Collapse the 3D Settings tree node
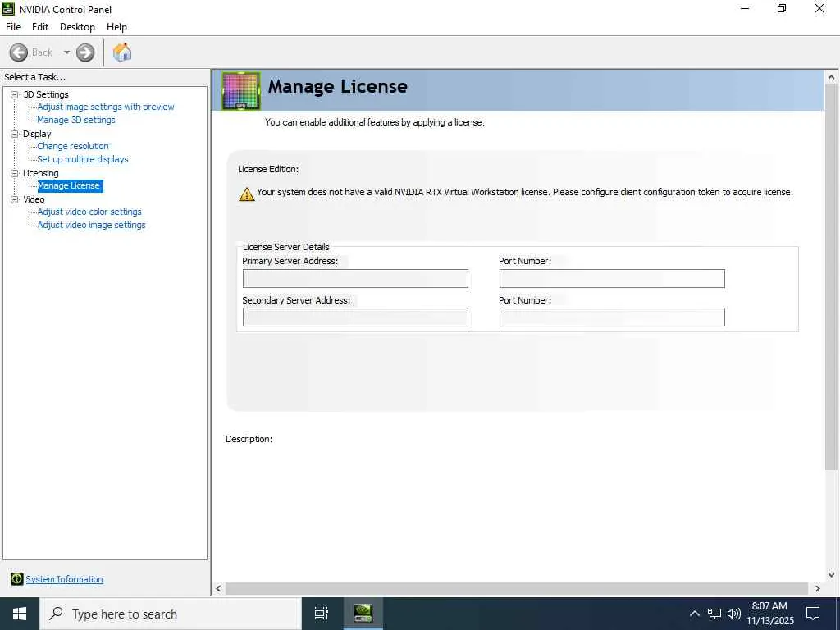The image size is (840, 630). (x=15, y=94)
